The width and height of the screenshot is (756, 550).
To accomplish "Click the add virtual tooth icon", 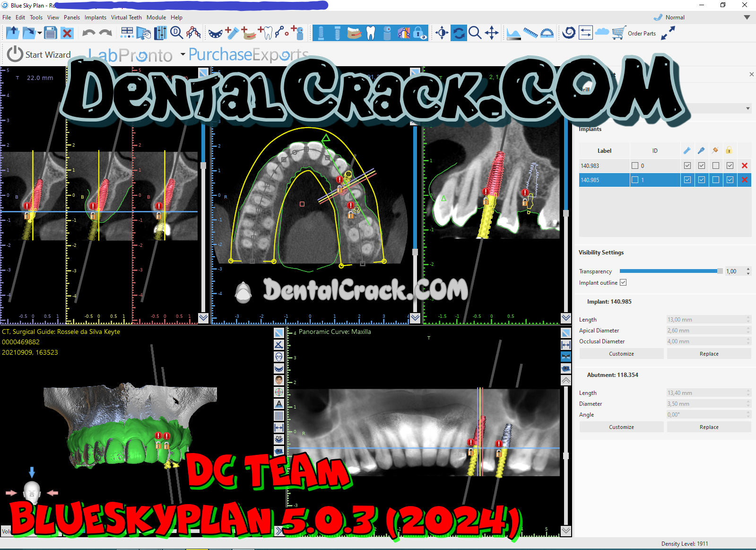I will click(x=266, y=33).
